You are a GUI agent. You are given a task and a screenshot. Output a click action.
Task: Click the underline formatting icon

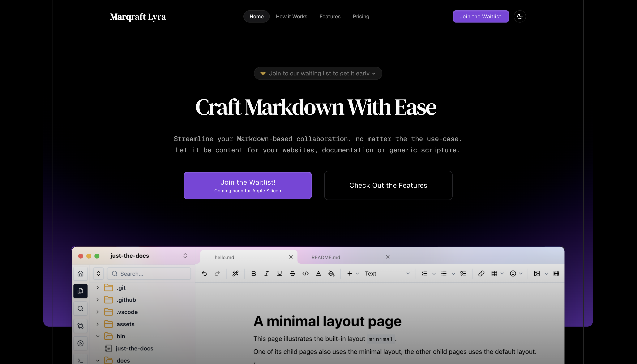[x=279, y=273]
